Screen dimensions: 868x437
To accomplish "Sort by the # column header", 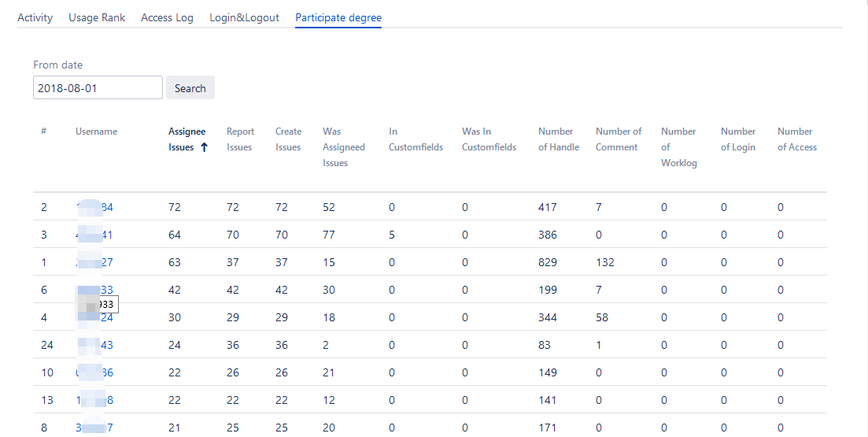I will coord(43,131).
